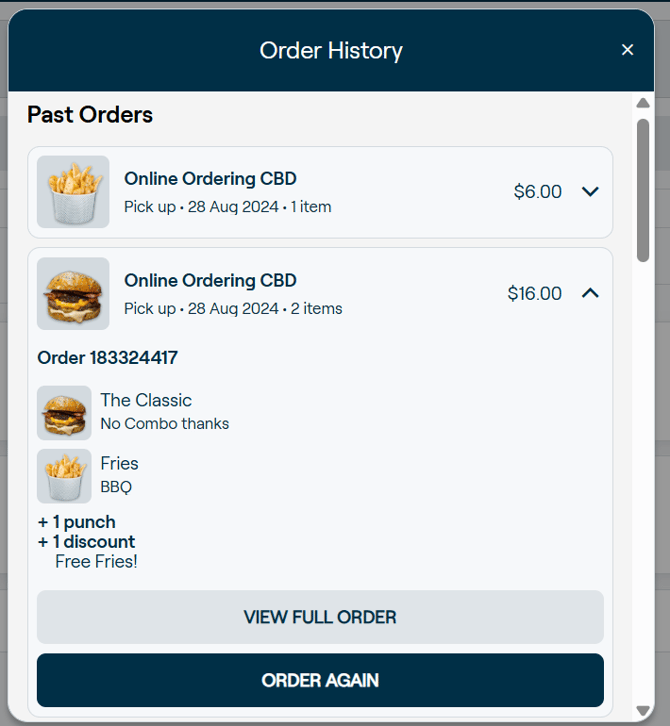Click the scrollbar down arrow
This screenshot has width=670, height=726.
[643, 712]
